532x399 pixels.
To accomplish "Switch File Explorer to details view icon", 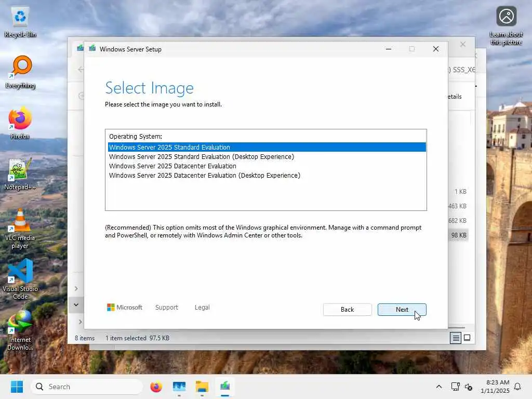I will 456,338.
